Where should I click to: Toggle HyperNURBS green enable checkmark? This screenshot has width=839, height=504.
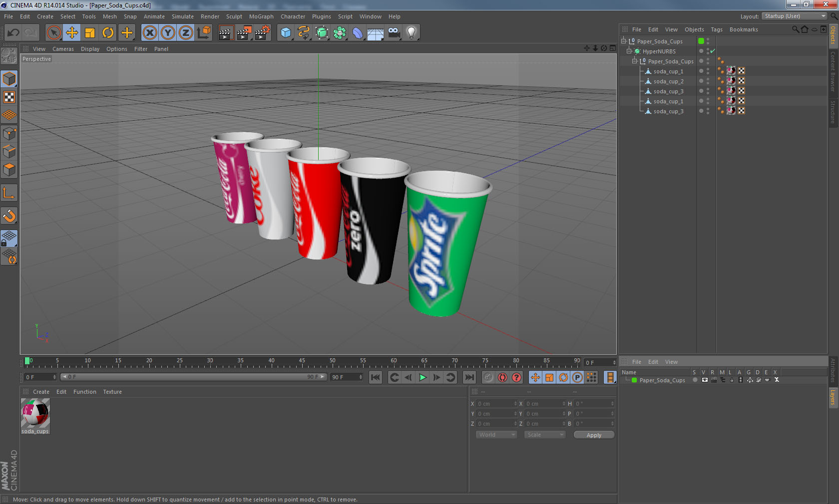pos(713,51)
